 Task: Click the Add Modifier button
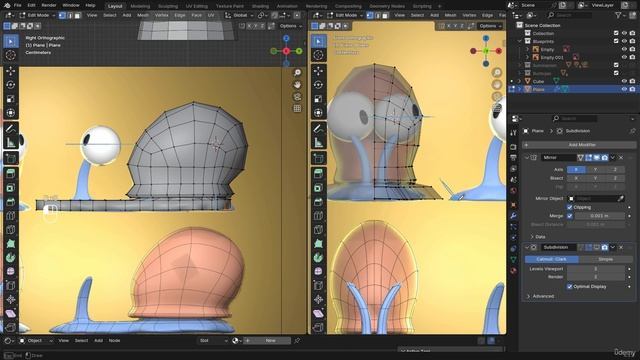[x=579, y=145]
